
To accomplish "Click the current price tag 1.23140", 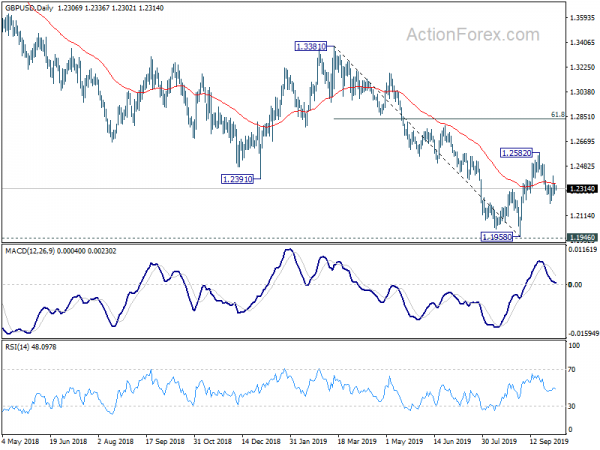I will 582,189.
